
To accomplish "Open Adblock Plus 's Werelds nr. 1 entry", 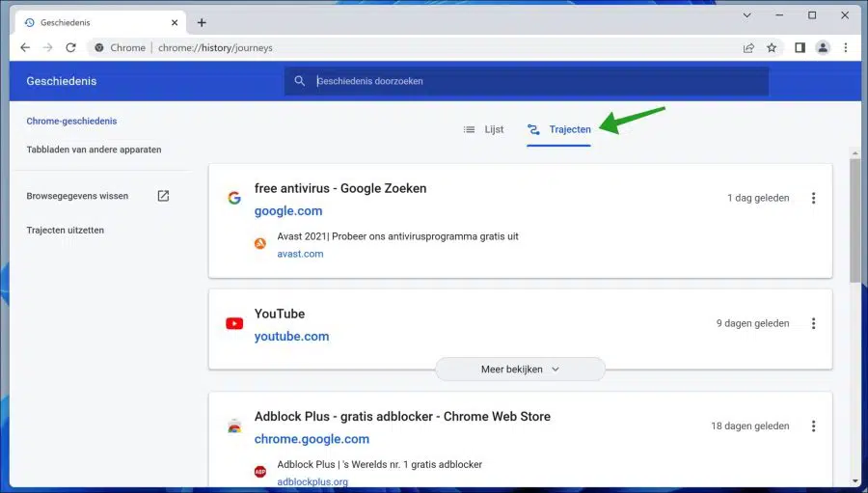I will coord(380,464).
